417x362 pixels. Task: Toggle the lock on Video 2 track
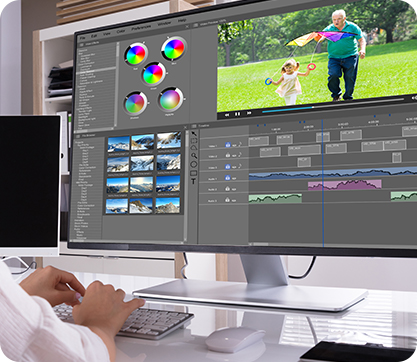[228, 155]
